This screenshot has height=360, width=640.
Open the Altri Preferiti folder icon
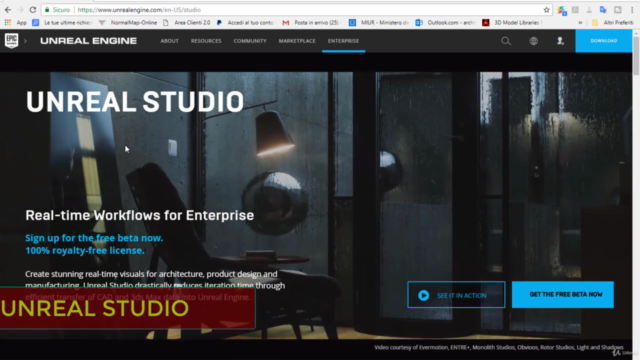(x=595, y=23)
